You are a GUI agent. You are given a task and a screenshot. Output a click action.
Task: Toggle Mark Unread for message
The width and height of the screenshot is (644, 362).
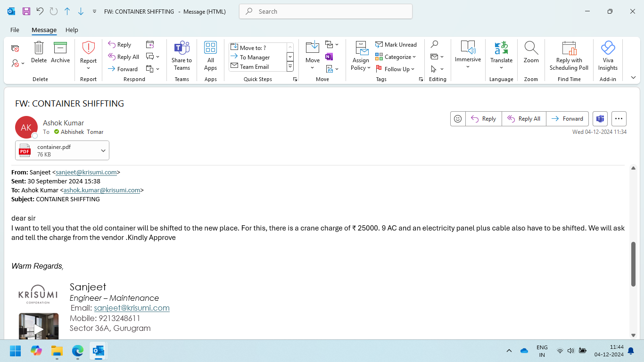pos(396,45)
